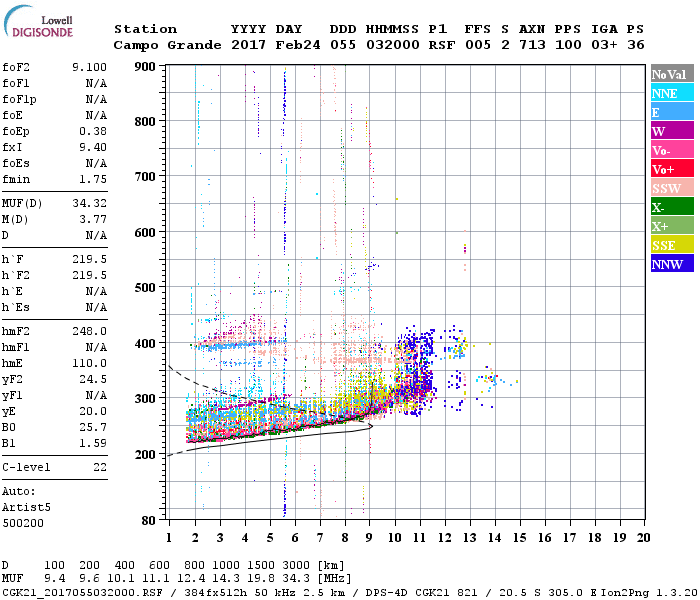Select the NNE cyan legend swatch
This screenshot has width=700, height=600.
[672, 93]
